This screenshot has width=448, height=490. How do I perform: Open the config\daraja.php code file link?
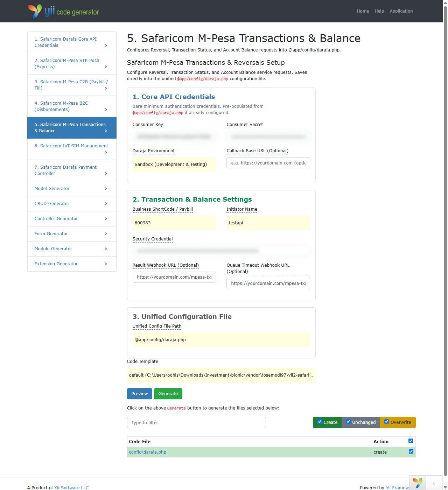[x=148, y=452]
